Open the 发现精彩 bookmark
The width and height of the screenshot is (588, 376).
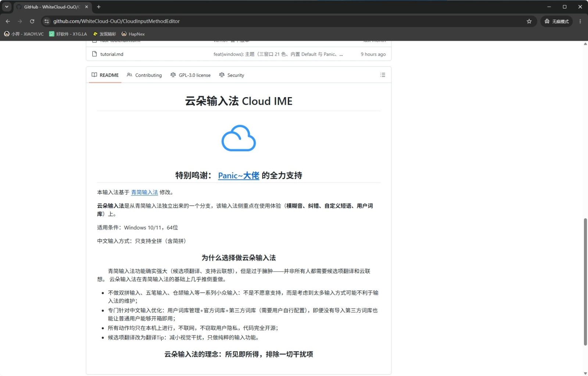pos(104,34)
